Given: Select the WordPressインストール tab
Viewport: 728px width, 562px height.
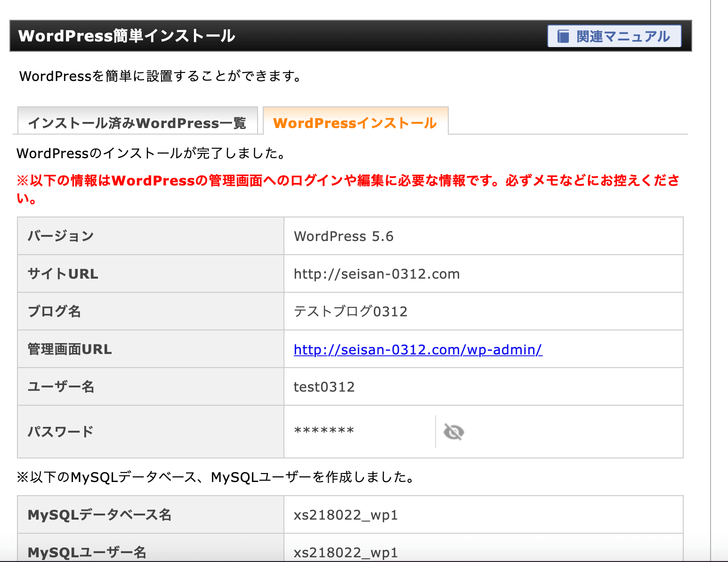Looking at the screenshot, I should 355,123.
